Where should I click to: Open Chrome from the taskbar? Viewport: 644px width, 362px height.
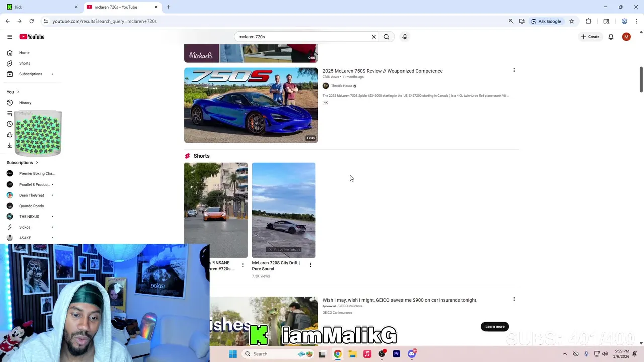pyautogui.click(x=338, y=354)
